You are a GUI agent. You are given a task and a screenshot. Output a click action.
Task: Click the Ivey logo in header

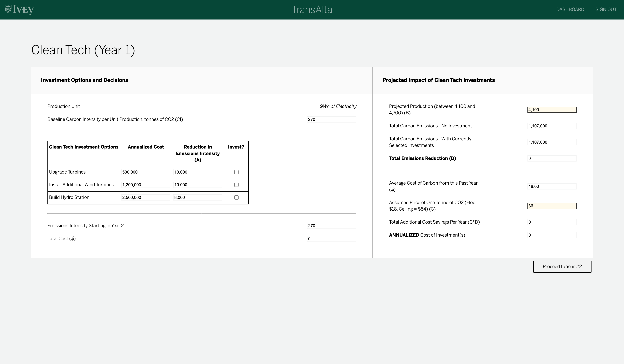pyautogui.click(x=19, y=10)
